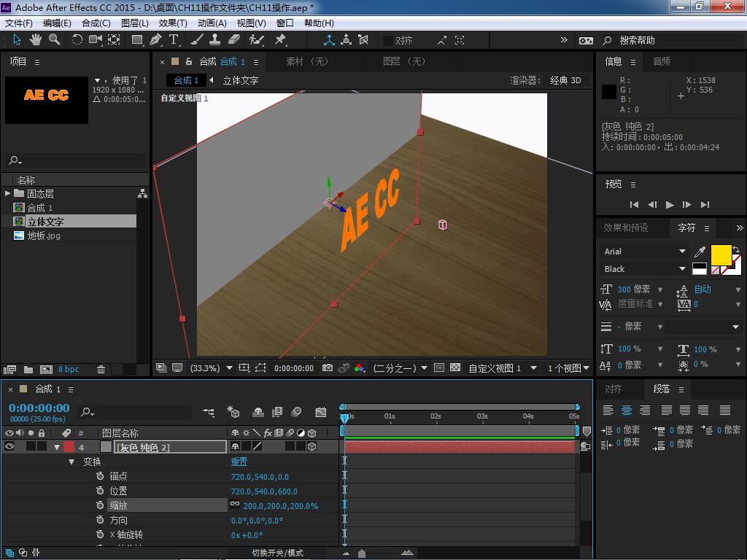Switch to World Axis mode
Viewport: 747px width, 560px height.
coord(347,41)
